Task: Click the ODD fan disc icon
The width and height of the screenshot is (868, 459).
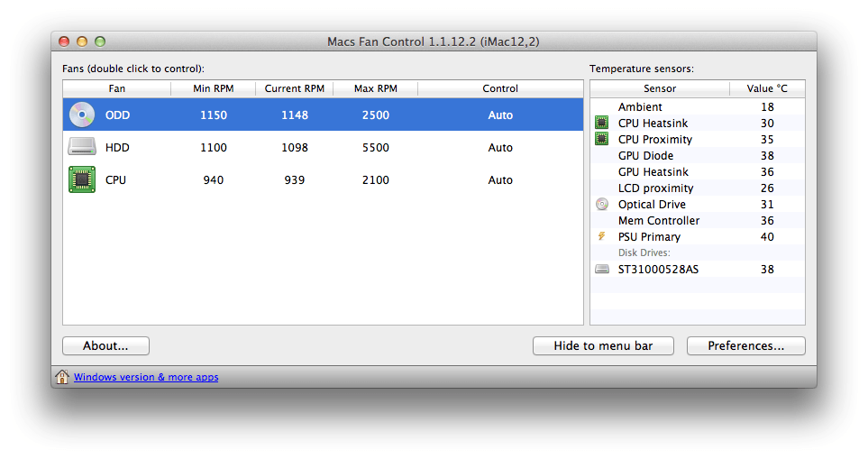Action: pos(82,115)
